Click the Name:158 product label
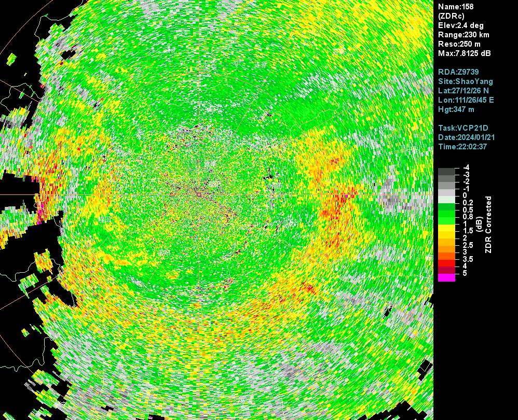518x420 pixels. pos(456,7)
